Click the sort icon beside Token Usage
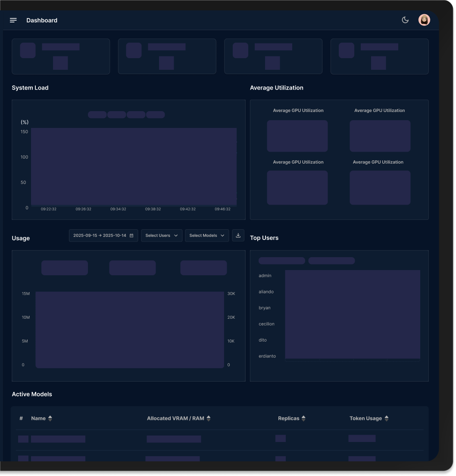The height and width of the screenshot is (476, 456). pos(387,418)
